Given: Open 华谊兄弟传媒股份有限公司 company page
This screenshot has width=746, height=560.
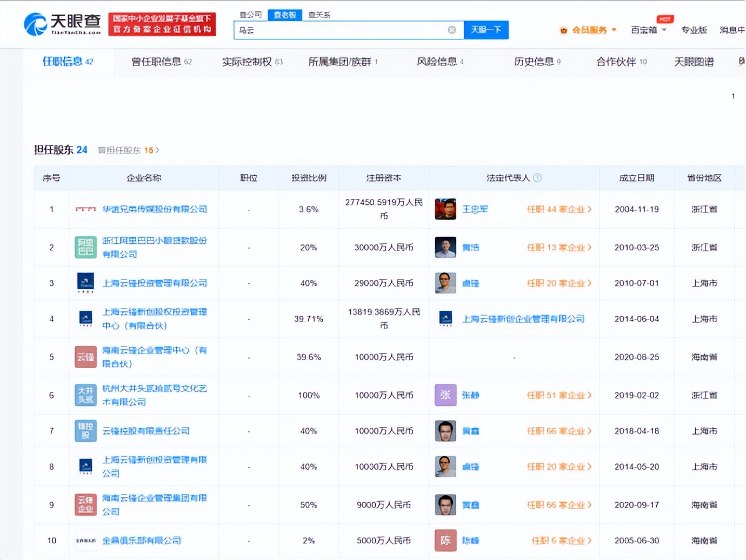Looking at the screenshot, I should 155,209.
